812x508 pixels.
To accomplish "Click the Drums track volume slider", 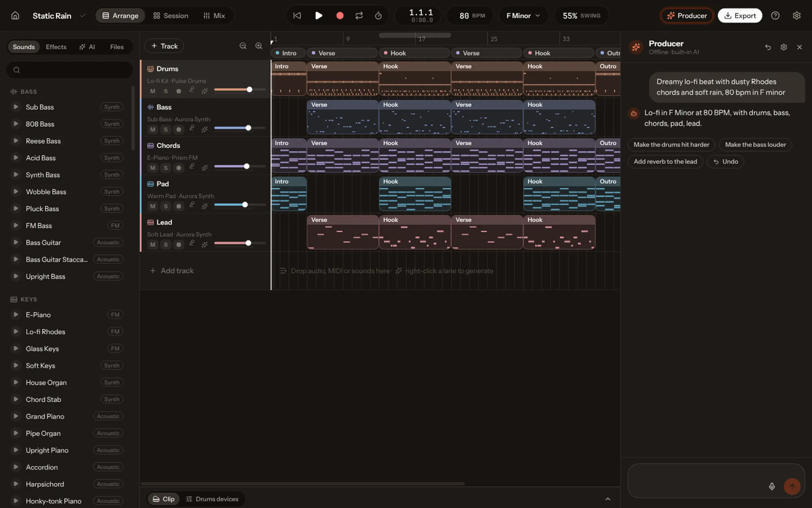I will [x=240, y=89].
